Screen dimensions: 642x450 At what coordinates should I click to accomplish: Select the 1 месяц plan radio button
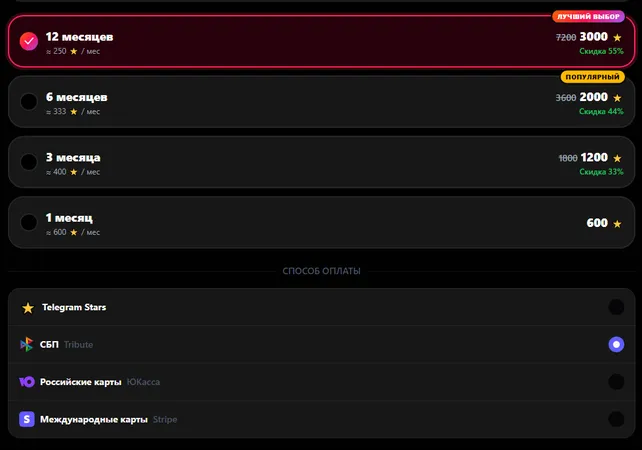tap(29, 222)
